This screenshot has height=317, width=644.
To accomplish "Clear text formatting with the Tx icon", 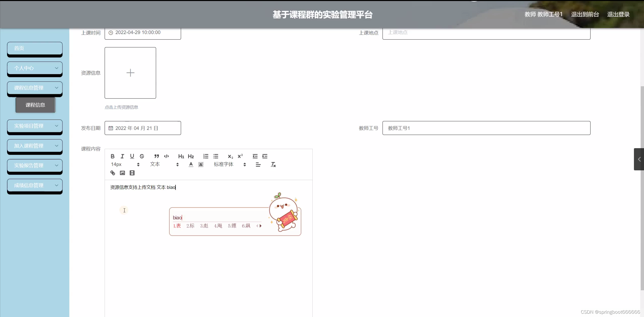I will click(x=273, y=165).
